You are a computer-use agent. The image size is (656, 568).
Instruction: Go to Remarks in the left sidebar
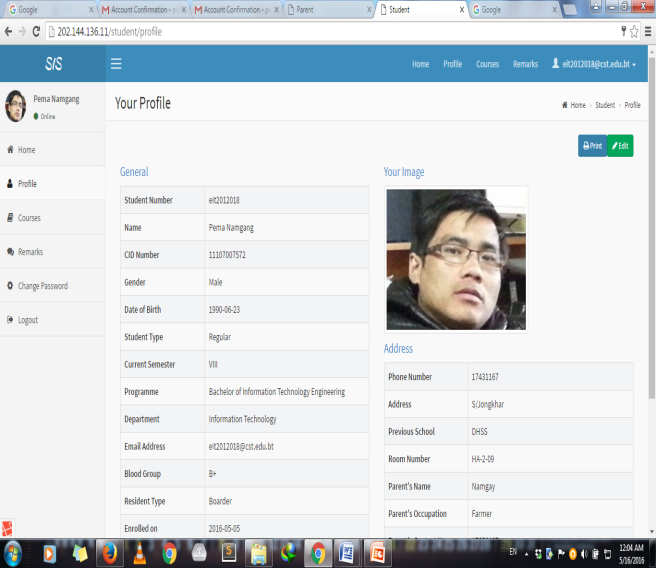(30, 252)
